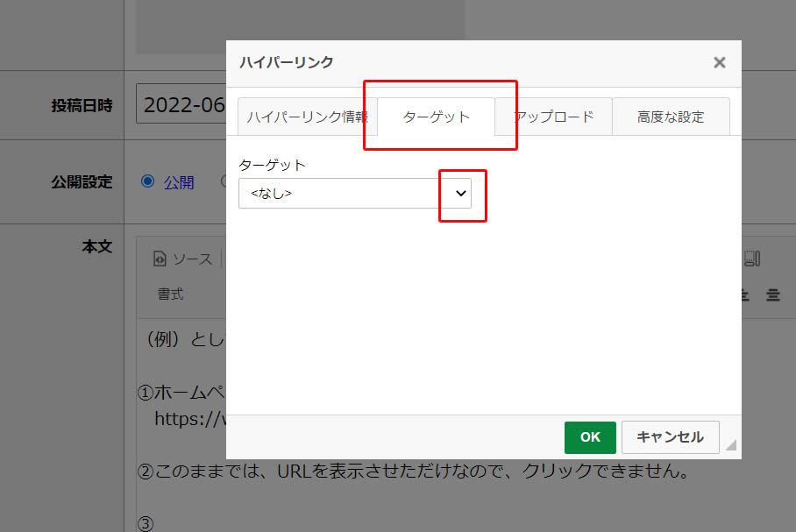The height and width of the screenshot is (532, 796).
Task: Click the OK button
Action: click(590, 436)
